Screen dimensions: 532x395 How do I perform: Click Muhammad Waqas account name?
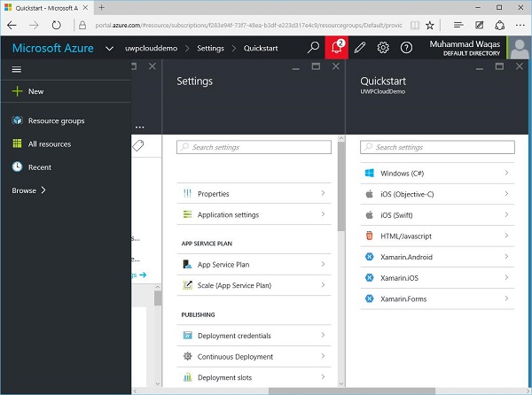point(465,44)
